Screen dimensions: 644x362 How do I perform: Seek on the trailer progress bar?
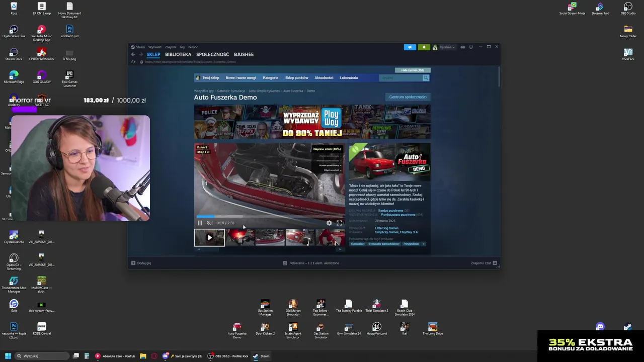pos(270,217)
